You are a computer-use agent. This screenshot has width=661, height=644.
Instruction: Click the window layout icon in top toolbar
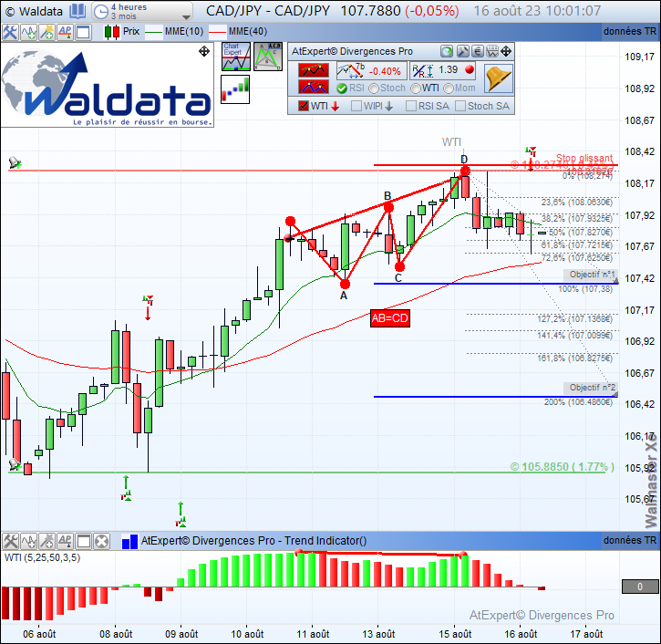[x=84, y=32]
